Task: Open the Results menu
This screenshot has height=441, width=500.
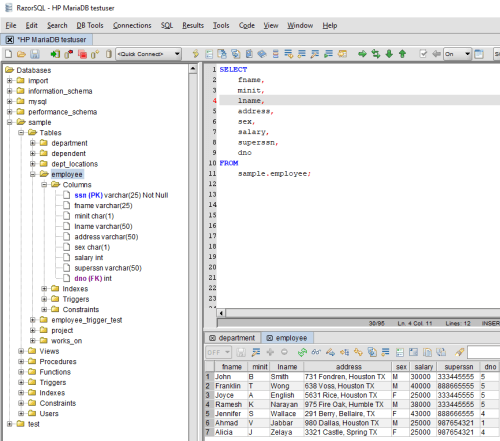Action: pos(193,26)
